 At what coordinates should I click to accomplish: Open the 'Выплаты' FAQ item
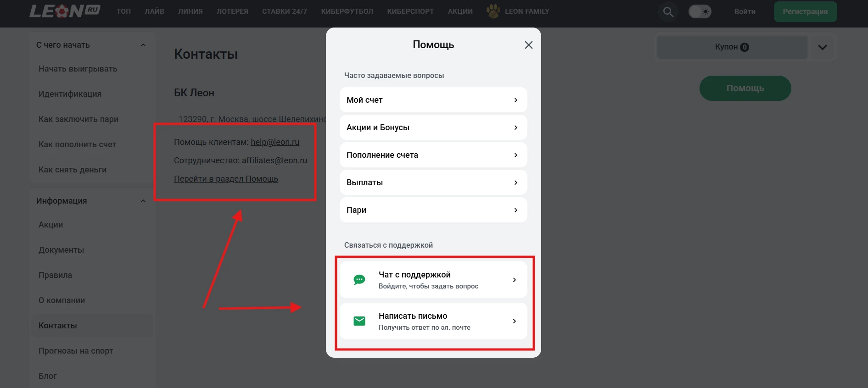pyautogui.click(x=433, y=183)
